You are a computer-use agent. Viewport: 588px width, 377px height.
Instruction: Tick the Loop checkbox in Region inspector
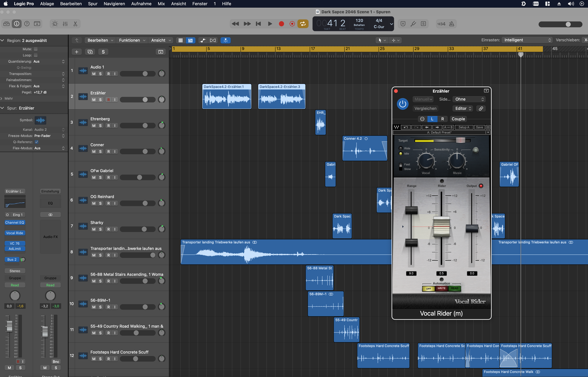tap(36, 55)
